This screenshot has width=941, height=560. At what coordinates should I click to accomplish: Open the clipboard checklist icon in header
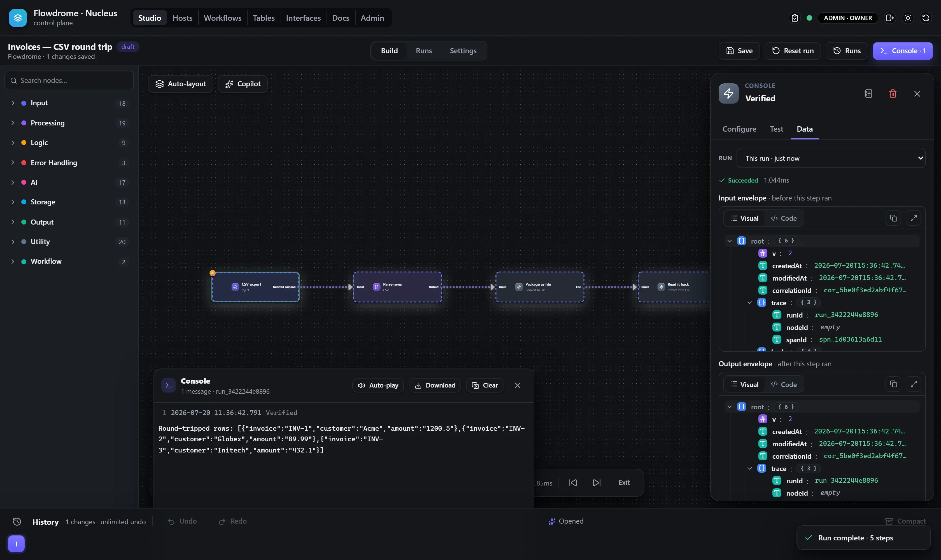click(x=795, y=18)
